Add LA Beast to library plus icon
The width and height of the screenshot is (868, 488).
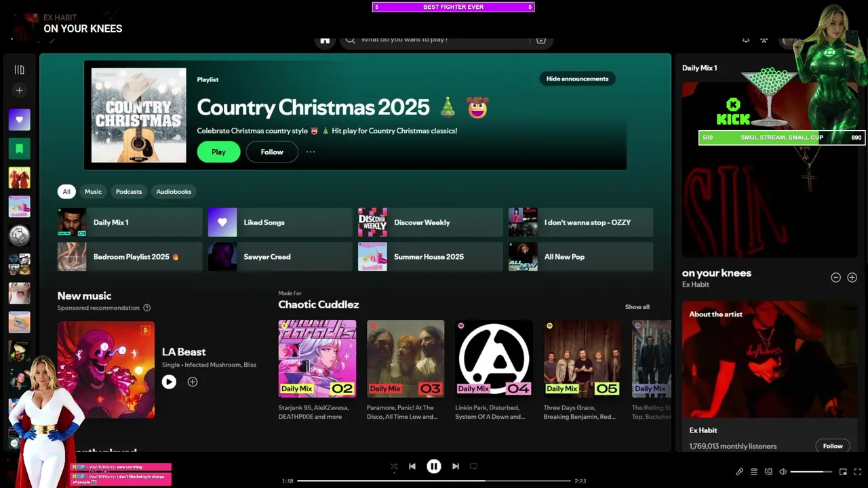193,382
